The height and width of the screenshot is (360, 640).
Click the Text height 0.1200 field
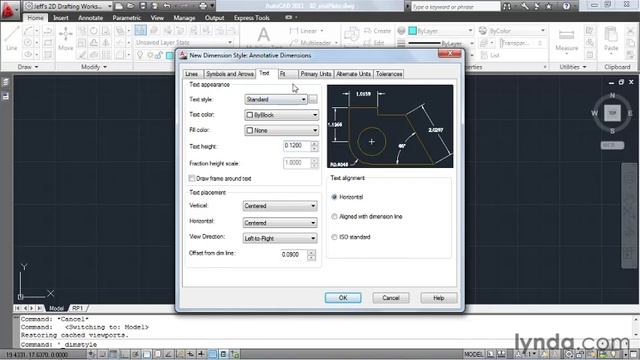tap(297, 146)
